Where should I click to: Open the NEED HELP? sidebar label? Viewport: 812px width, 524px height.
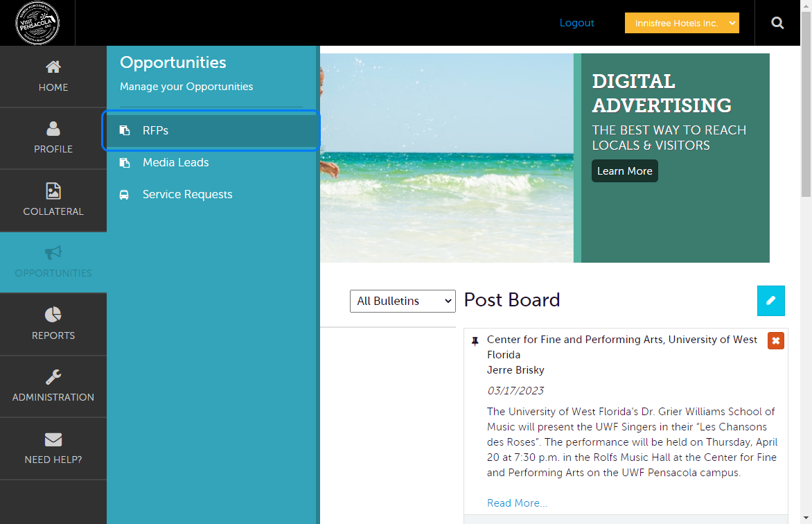point(53,460)
